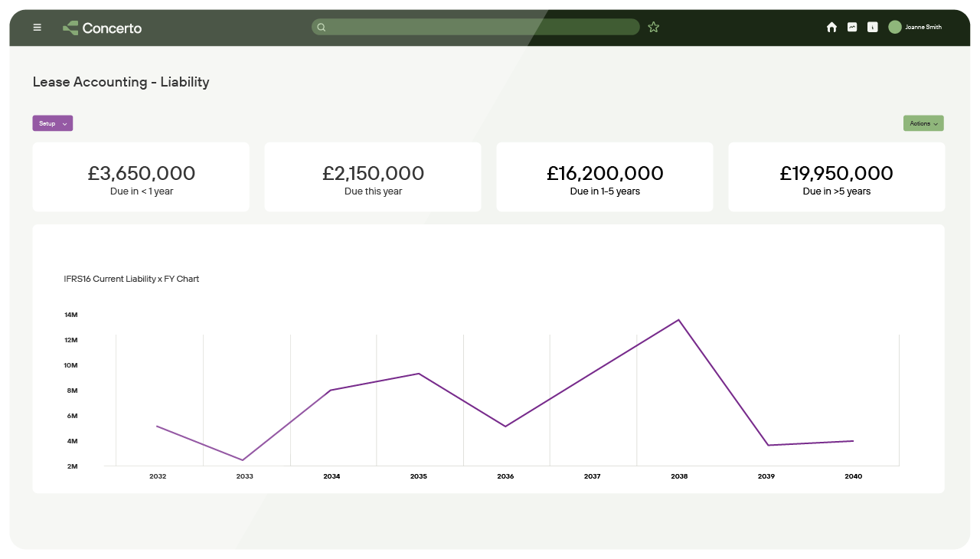Click the 2033 low point on chart line
The width and height of the screenshot is (980, 559).
click(x=243, y=460)
